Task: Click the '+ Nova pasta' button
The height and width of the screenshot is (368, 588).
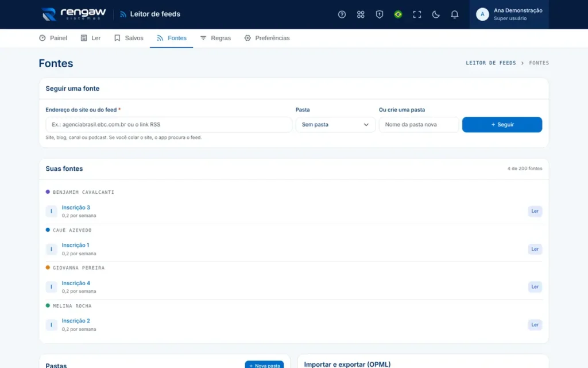Action: pos(264,365)
